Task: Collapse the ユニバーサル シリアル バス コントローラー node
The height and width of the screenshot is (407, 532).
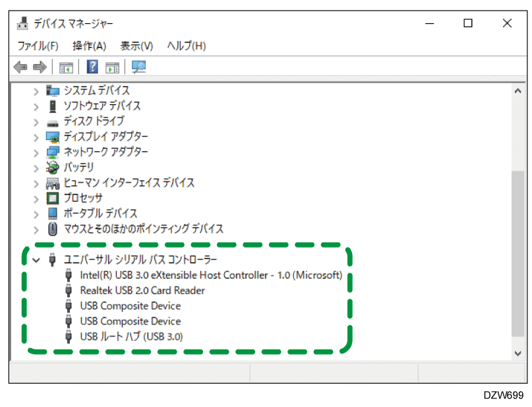Action: [x=36, y=260]
